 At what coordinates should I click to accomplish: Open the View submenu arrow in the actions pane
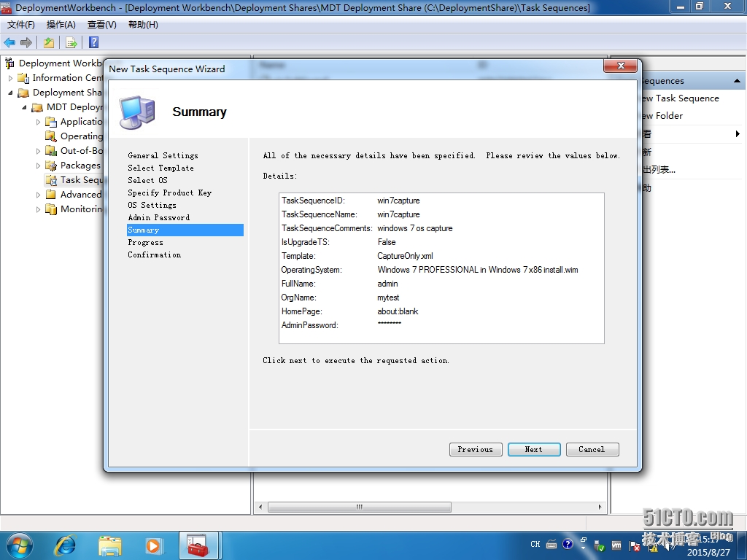pos(738,134)
